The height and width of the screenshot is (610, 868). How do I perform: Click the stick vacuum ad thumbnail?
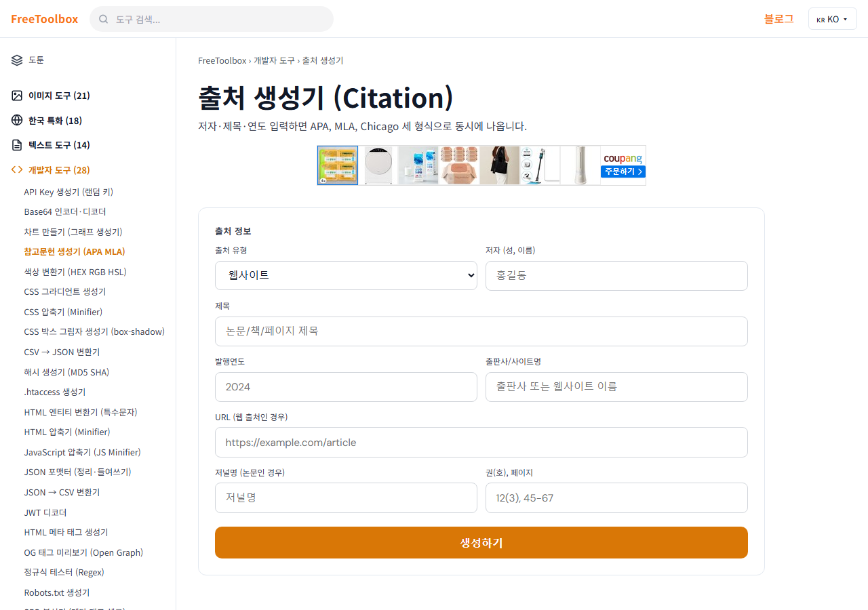[540, 165]
